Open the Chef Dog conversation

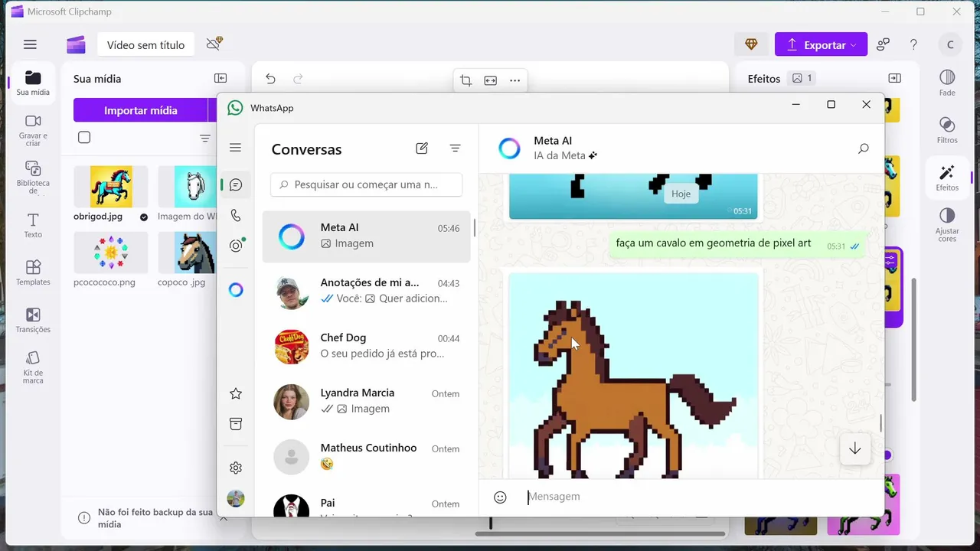click(x=366, y=347)
